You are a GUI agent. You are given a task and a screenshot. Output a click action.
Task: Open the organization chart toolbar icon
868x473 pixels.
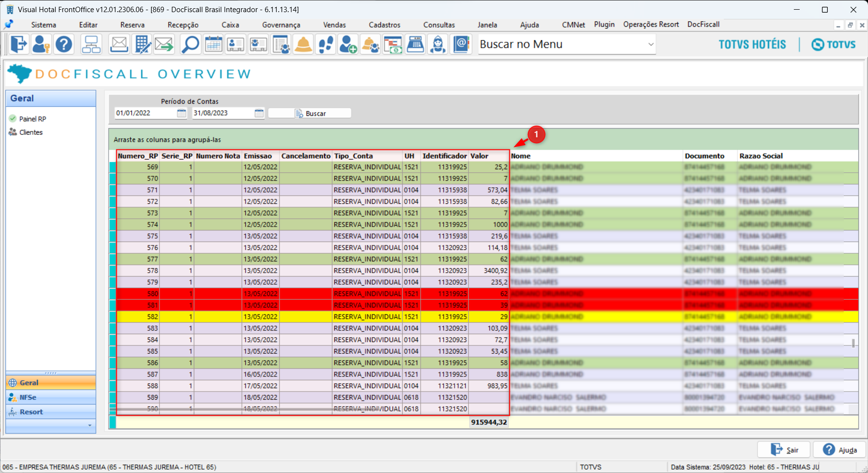91,45
